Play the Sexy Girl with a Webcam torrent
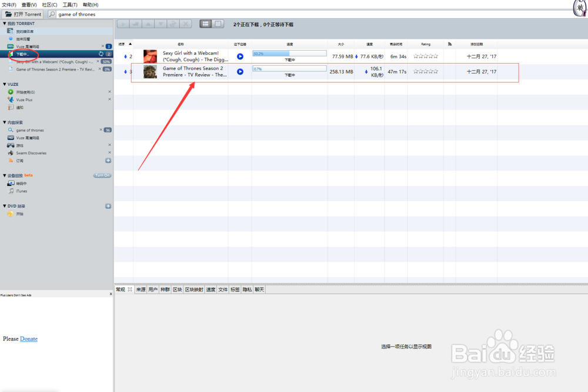This screenshot has height=392, width=588. pos(240,57)
